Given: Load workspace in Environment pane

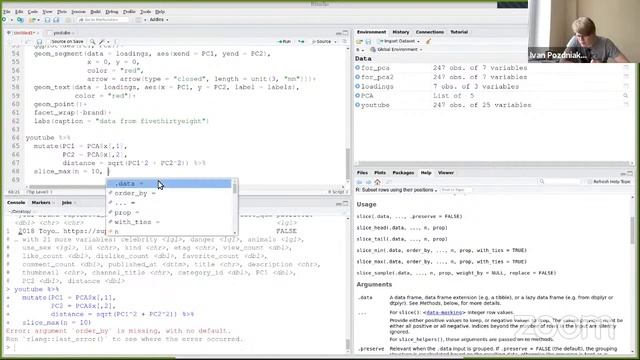Looking at the screenshot, I should pos(359,41).
